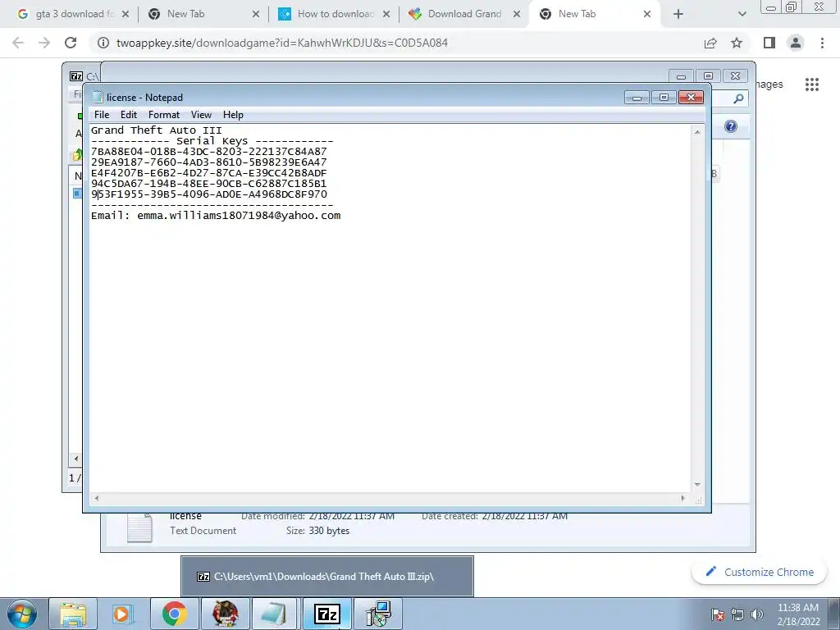Close the license Notepad window
The image size is (840, 630).
pos(691,98)
